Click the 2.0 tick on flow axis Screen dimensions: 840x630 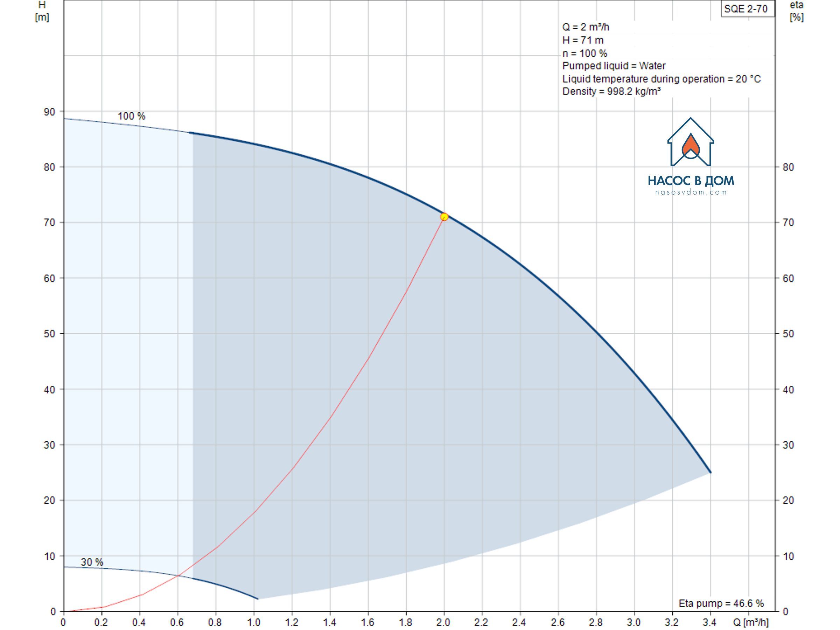443,622
